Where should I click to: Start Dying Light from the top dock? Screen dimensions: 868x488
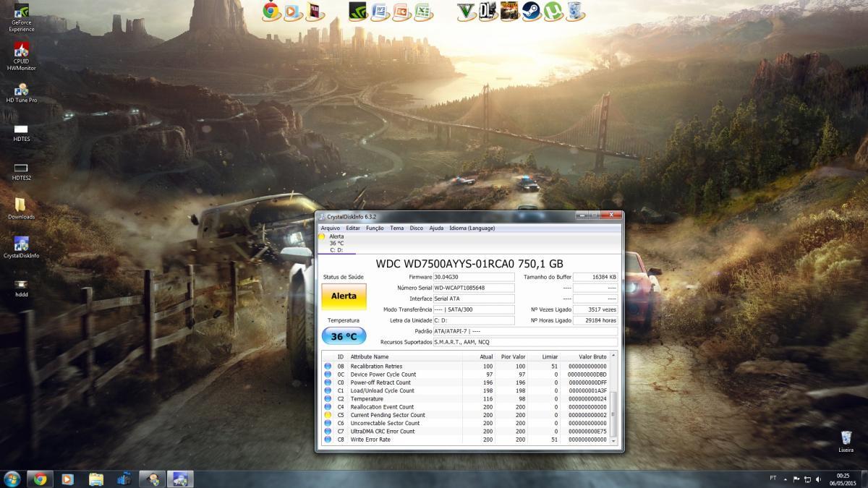tap(488, 11)
